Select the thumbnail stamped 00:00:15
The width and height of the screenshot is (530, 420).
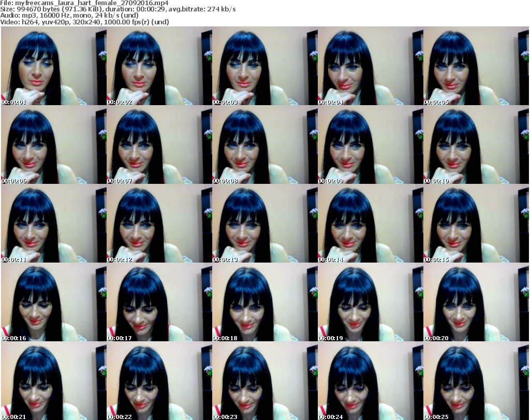[x=476, y=225]
